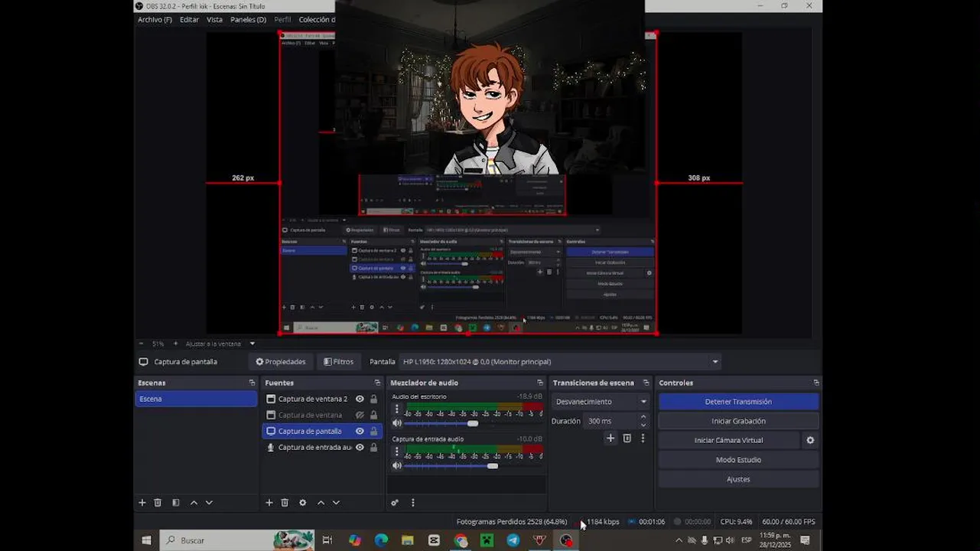Move scene up in Escenas panel

coord(194,503)
